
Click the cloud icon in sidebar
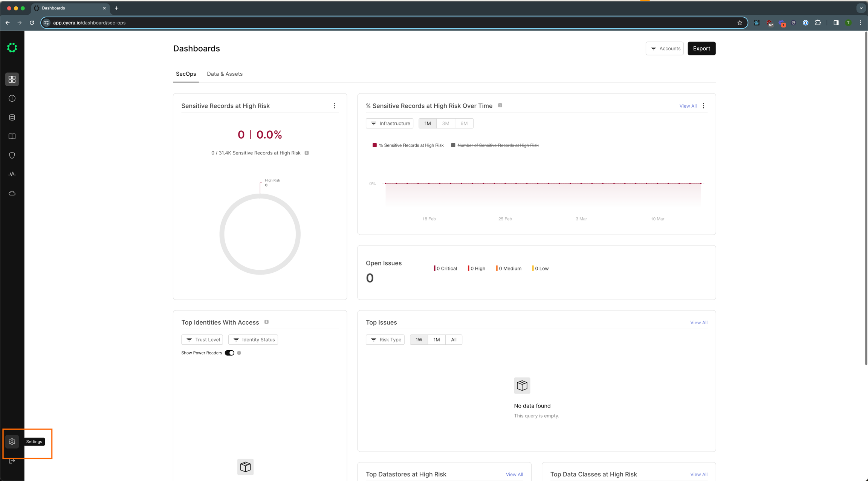12,193
